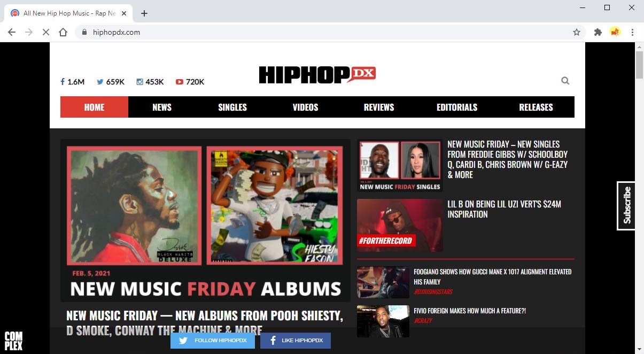Click New Music Friday Albums thumbnail
This screenshot has height=354, width=644.
[x=205, y=220]
